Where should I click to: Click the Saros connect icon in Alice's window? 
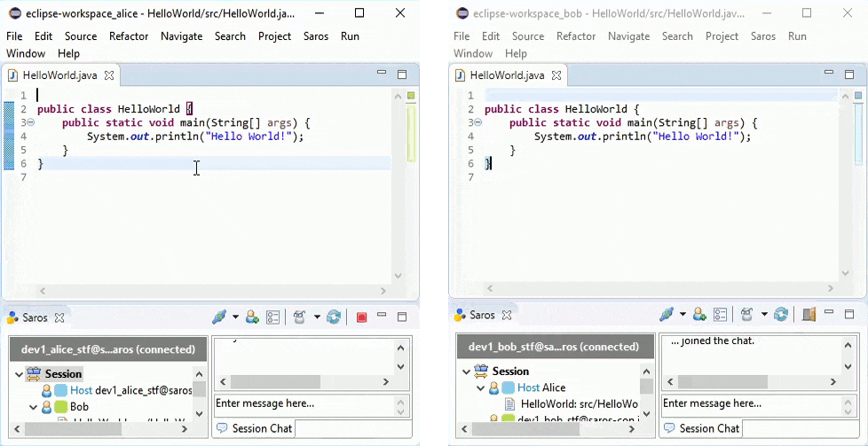coord(220,317)
